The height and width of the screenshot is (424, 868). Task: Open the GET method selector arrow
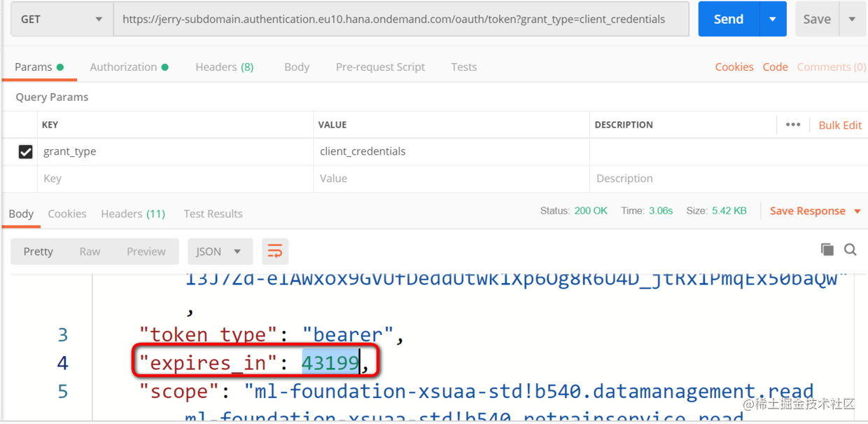tap(98, 19)
